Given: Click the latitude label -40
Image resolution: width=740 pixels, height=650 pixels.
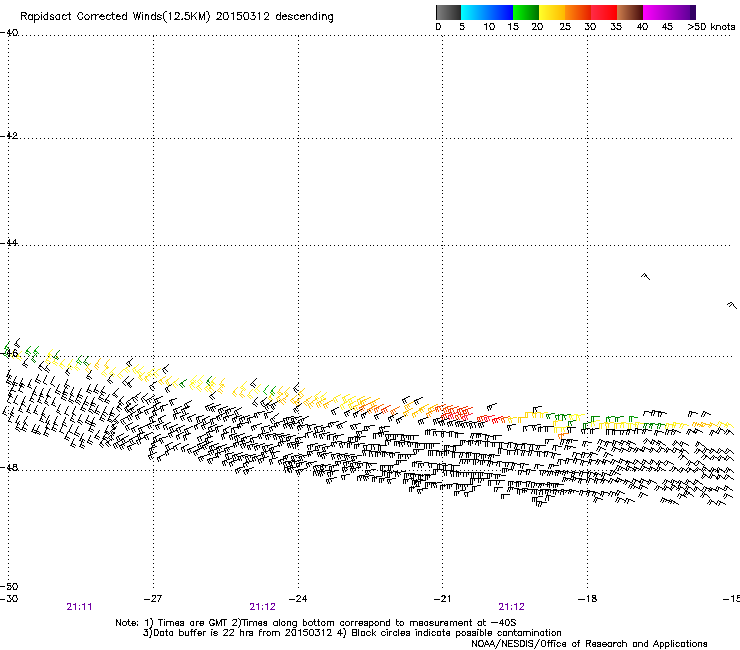Looking at the screenshot, I should pos(9,33).
